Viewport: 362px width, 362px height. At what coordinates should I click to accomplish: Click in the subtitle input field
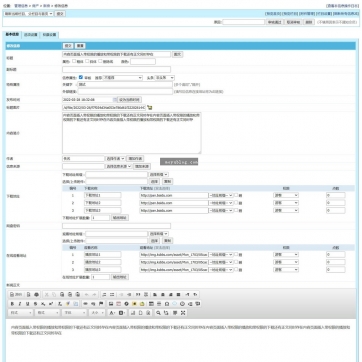(116, 69)
